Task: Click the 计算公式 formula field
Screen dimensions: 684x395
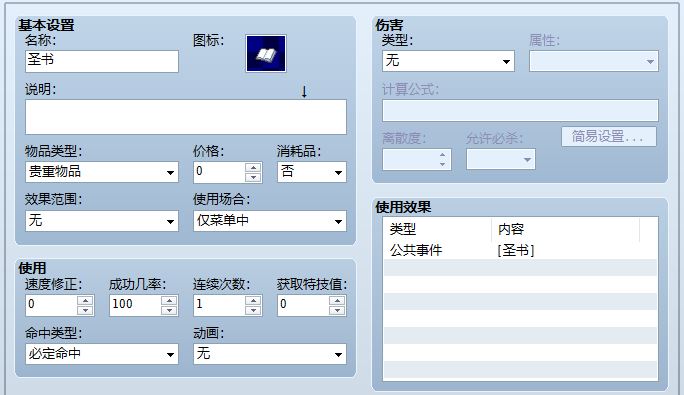Action: coord(520,110)
